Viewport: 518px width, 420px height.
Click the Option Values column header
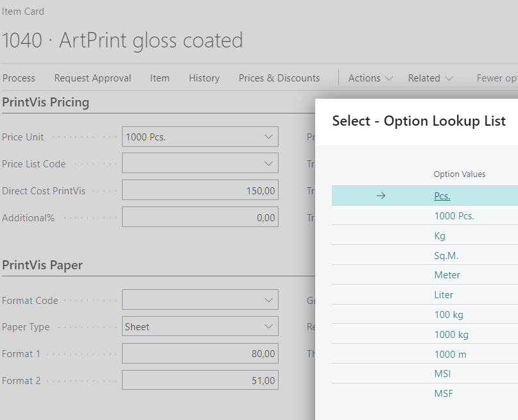[x=460, y=174]
